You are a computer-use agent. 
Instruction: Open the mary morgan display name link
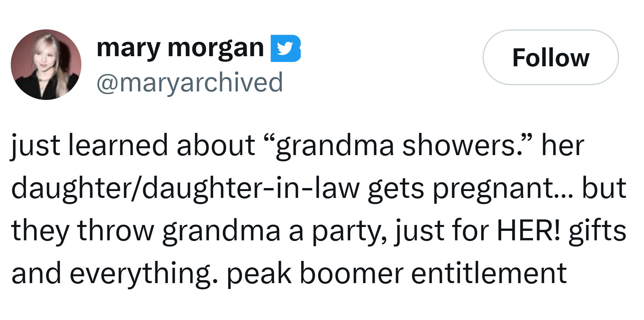[180, 48]
